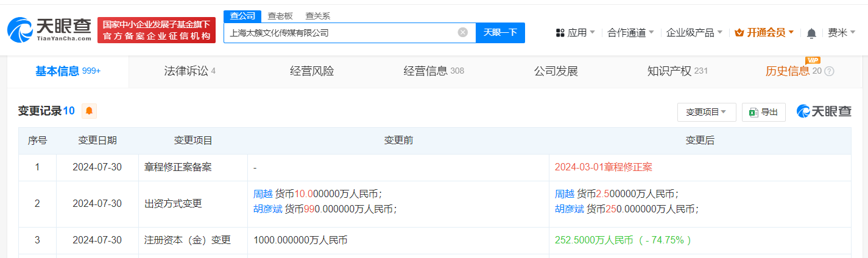
Task: Click the 天眼查 logo in header
Action: [x=50, y=29]
